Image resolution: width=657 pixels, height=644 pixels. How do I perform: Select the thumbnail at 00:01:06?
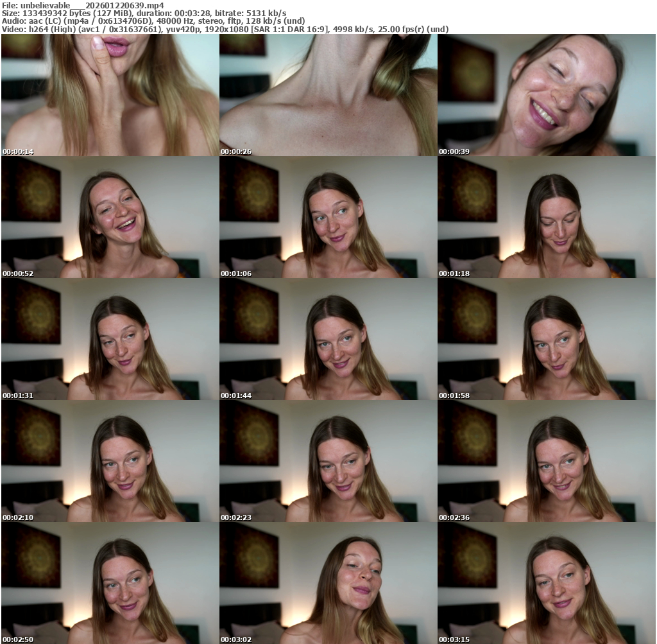(x=328, y=217)
